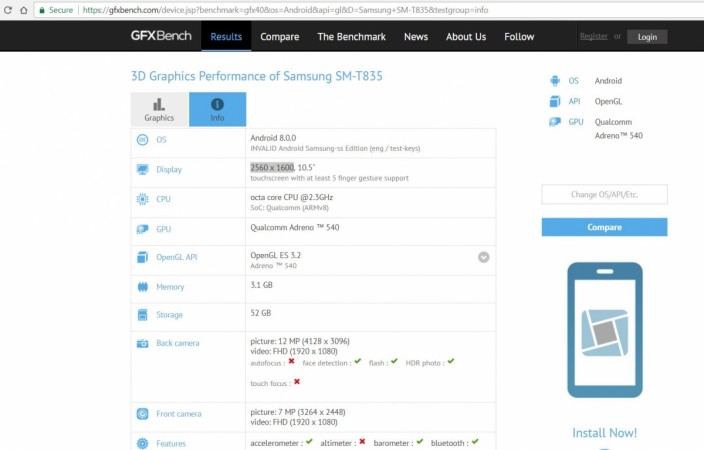
Task: Open The Benchmark navigation item
Action: (351, 37)
